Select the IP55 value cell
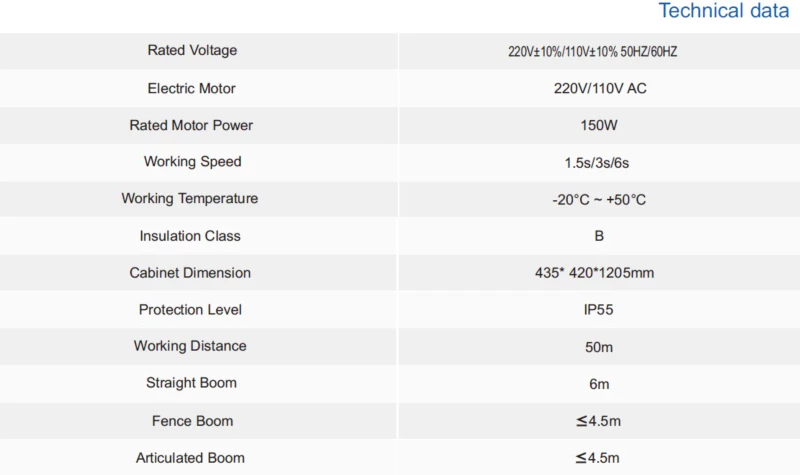Screen dimensions: 800x475 [x=598, y=310]
